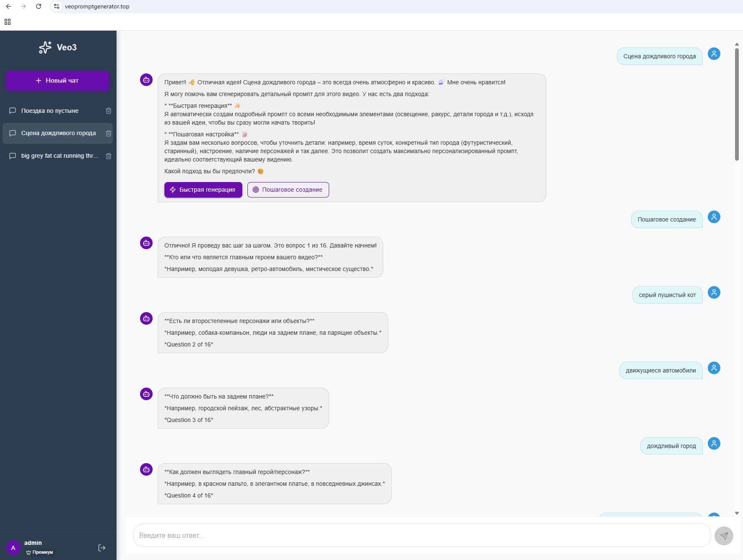Delete the chat "Поездка по пустыне" via trash icon
Image resolution: width=743 pixels, height=560 pixels.
109,111
